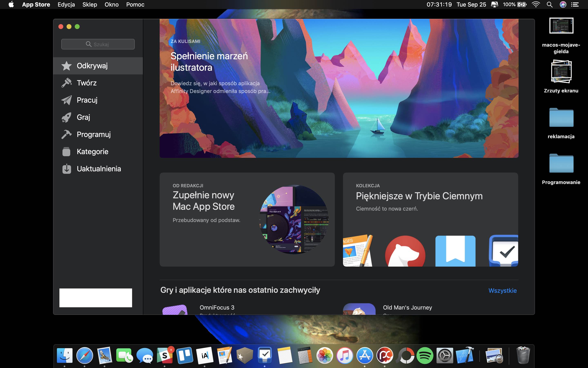Screen dimensions: 588x368
Task: Open the Edycja menu
Action: (x=66, y=4)
